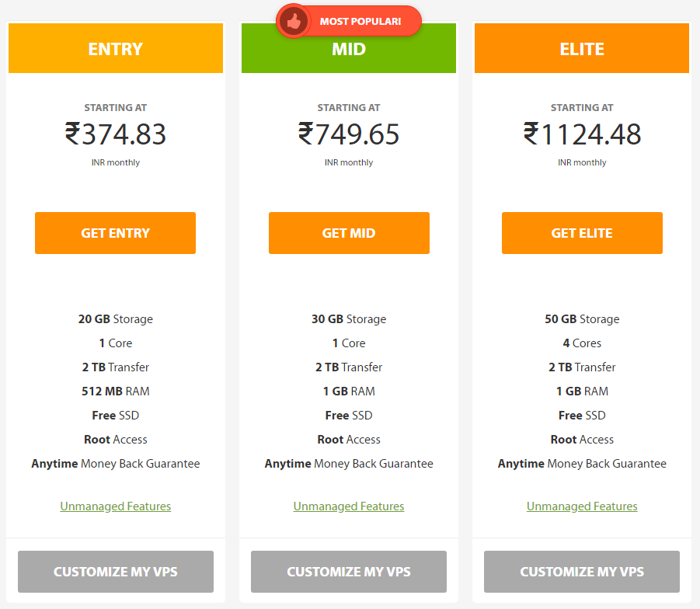Click the Get Elite button
The image size is (700, 609).
(582, 233)
